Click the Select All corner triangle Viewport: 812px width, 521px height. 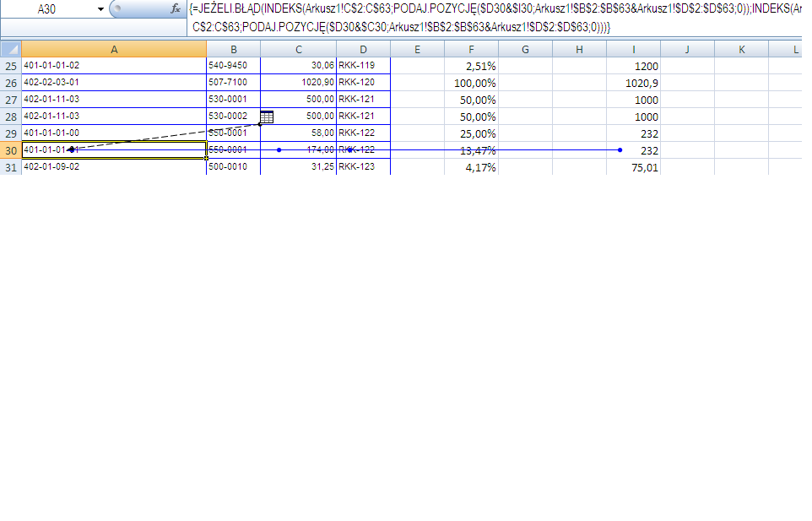(x=11, y=49)
